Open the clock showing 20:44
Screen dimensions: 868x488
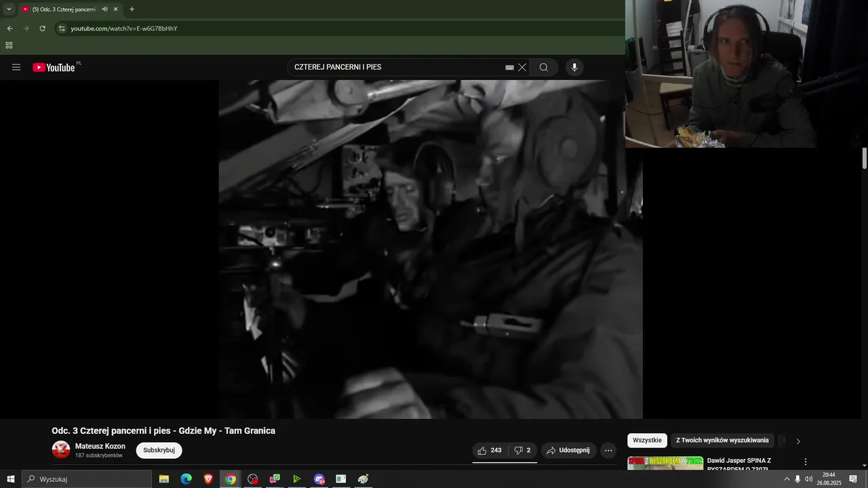point(828,479)
